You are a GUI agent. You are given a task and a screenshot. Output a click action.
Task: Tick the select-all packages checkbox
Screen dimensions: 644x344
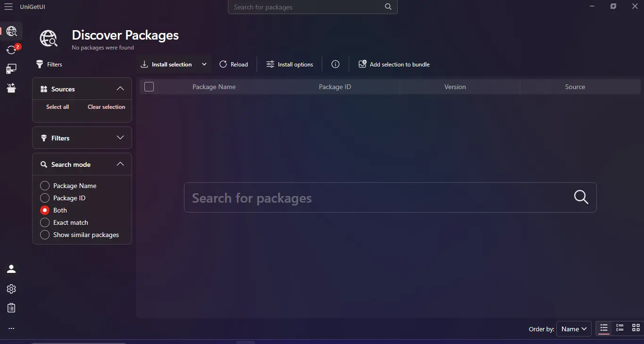click(x=149, y=87)
